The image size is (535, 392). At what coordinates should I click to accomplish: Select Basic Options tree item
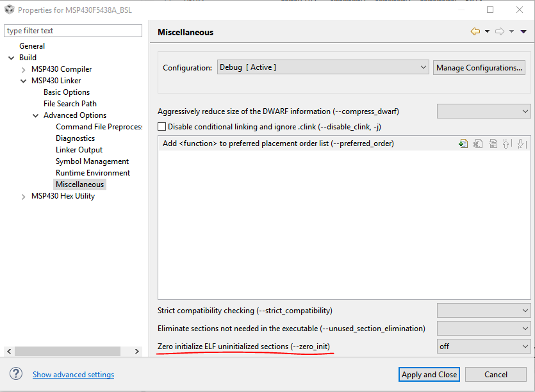pos(67,92)
